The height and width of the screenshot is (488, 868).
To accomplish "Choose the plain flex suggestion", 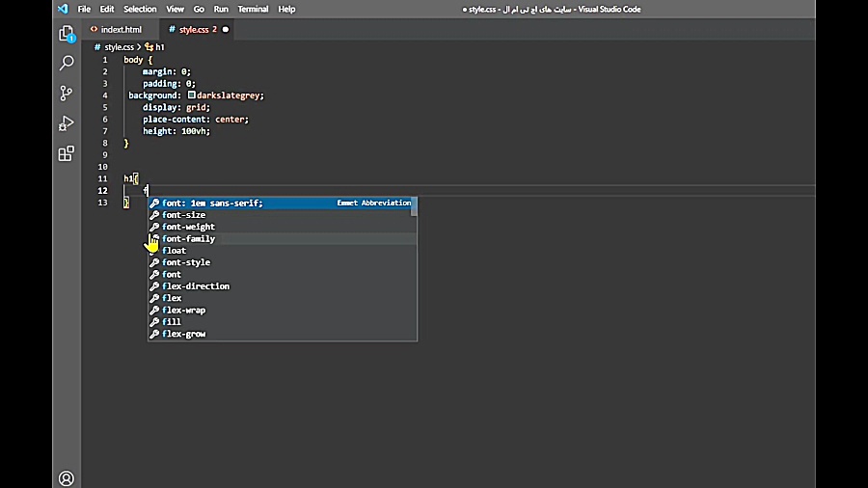I will pyautogui.click(x=283, y=298).
